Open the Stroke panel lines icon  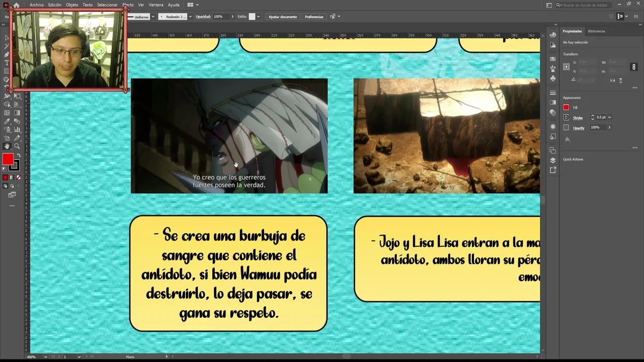(553, 93)
